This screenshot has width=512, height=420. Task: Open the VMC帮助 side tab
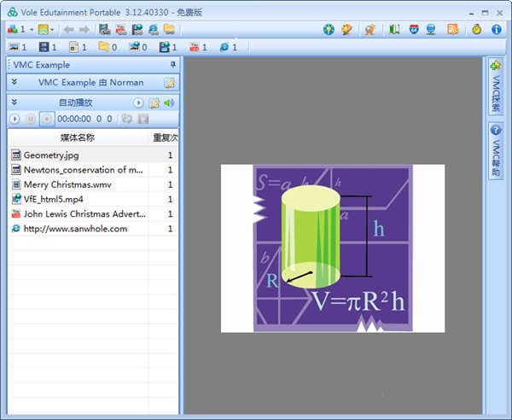pos(495,151)
